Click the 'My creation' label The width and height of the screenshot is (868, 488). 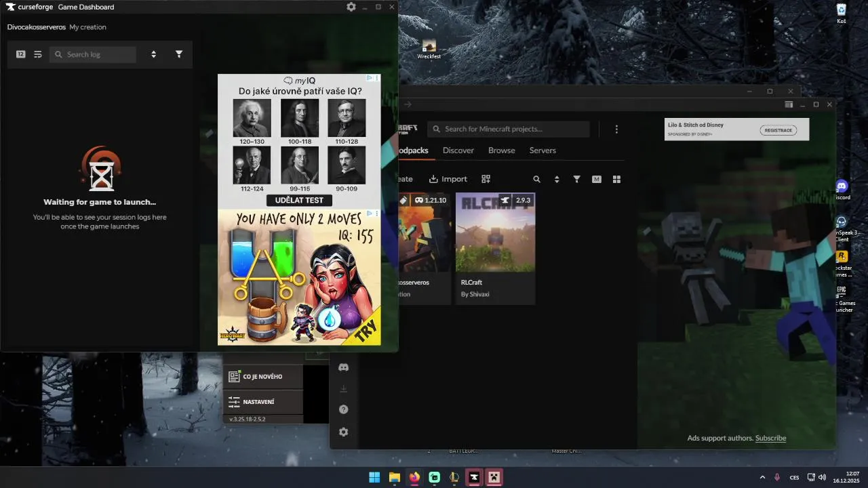click(x=87, y=27)
